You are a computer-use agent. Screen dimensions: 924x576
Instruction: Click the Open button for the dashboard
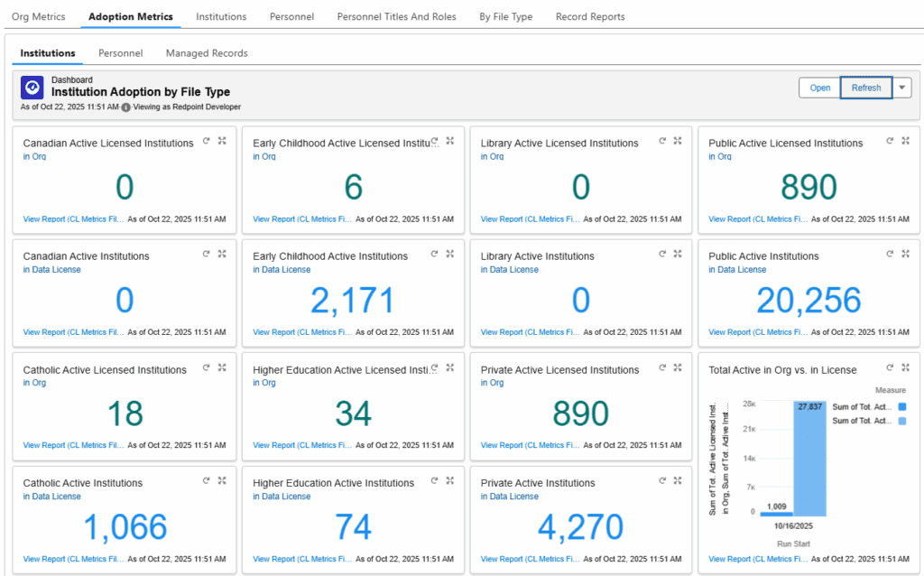(x=819, y=88)
